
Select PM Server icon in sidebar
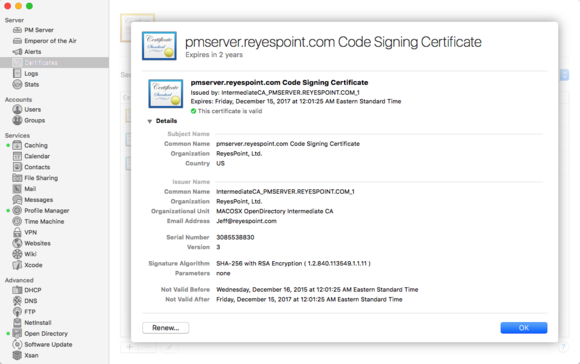17,30
